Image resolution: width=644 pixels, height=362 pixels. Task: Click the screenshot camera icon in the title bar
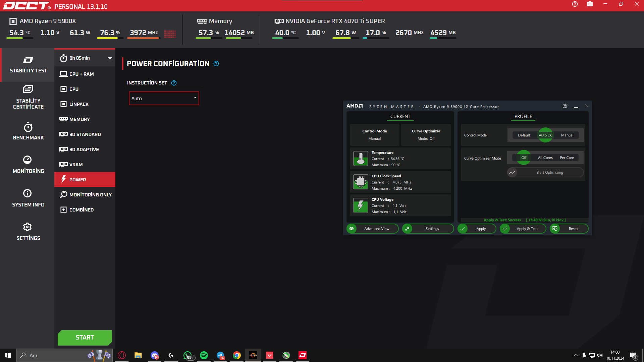[x=590, y=4]
